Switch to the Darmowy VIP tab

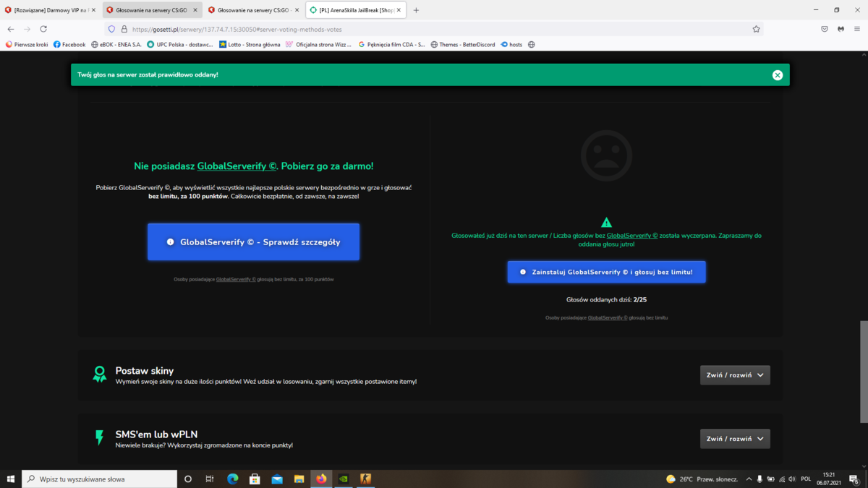pyautogui.click(x=51, y=10)
